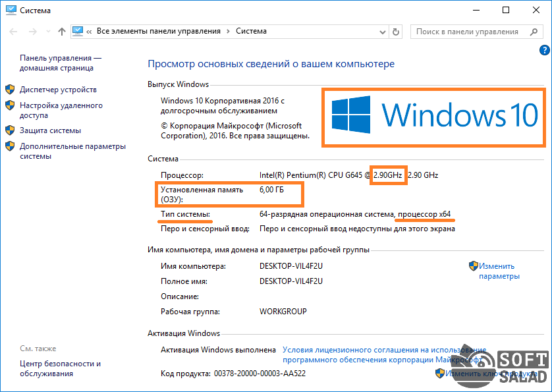Screen dimensions: 552x392
Task: Click Windows 10 Корпоративная 2016 edition text
Action: click(223, 105)
